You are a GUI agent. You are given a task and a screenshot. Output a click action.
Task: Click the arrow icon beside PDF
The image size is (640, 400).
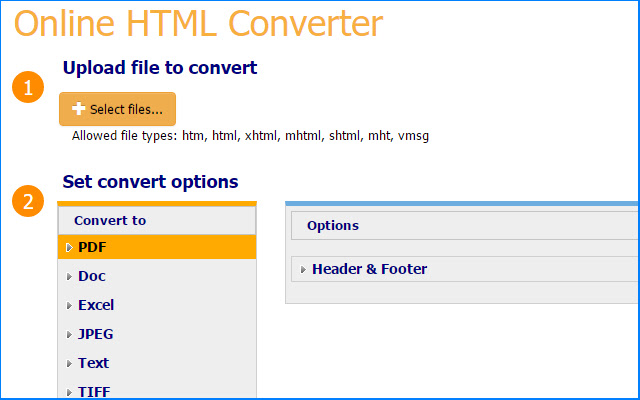pos(68,247)
